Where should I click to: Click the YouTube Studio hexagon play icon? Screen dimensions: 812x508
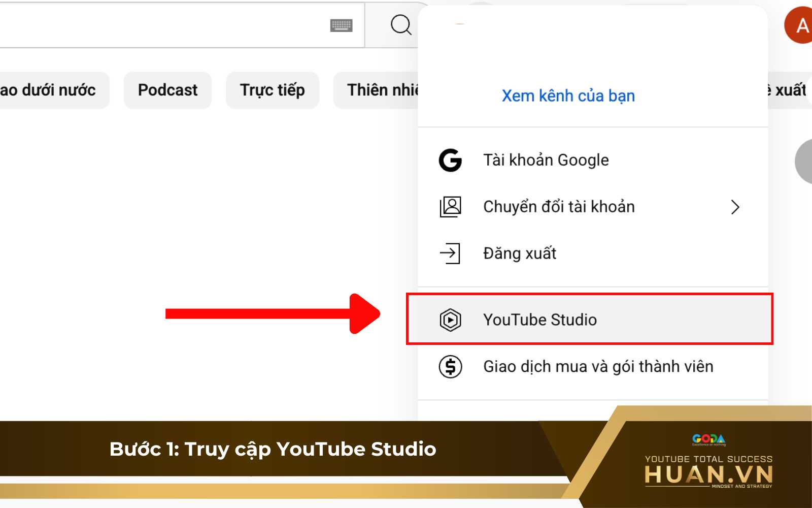(450, 320)
